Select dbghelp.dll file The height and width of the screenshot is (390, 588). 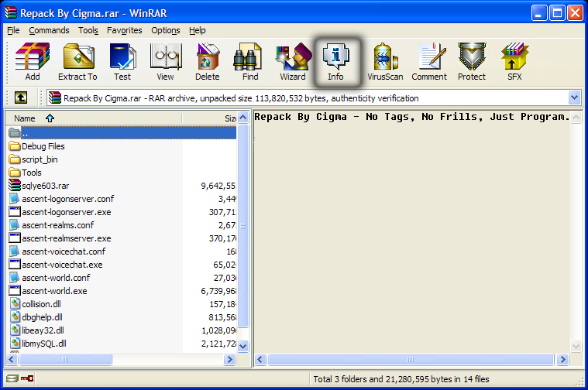point(36,317)
